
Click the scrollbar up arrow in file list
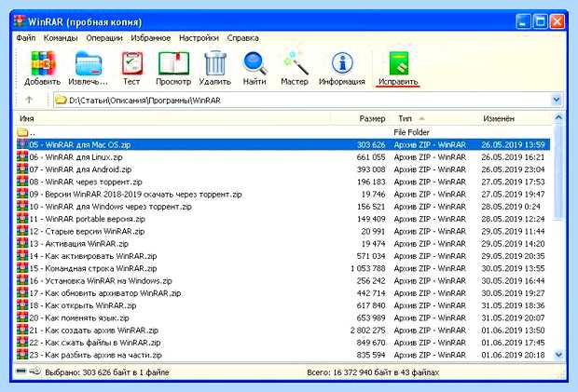point(558,117)
